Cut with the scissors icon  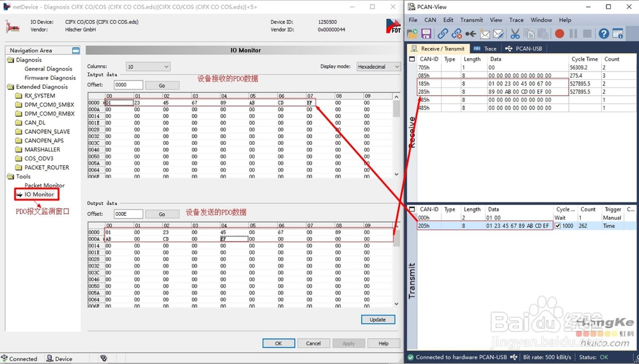click(515, 33)
